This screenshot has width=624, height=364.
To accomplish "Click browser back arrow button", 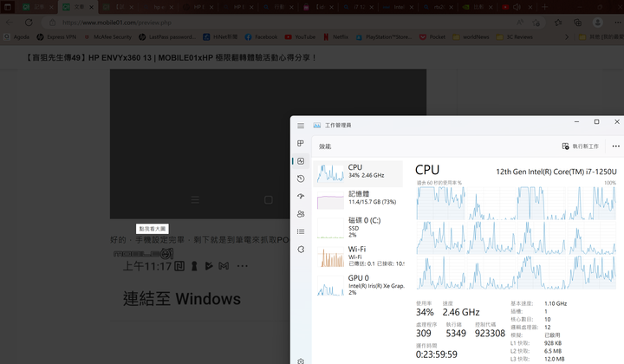I will (10, 23).
